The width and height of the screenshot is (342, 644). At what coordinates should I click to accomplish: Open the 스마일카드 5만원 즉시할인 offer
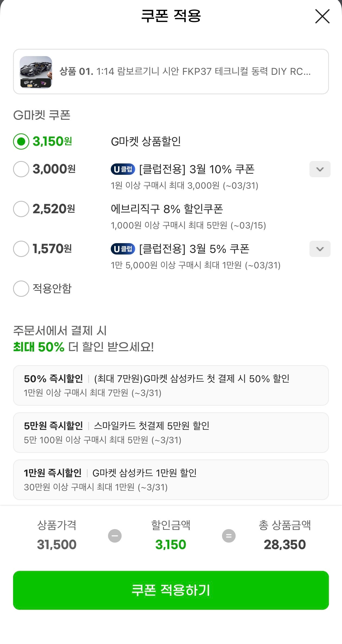click(171, 433)
